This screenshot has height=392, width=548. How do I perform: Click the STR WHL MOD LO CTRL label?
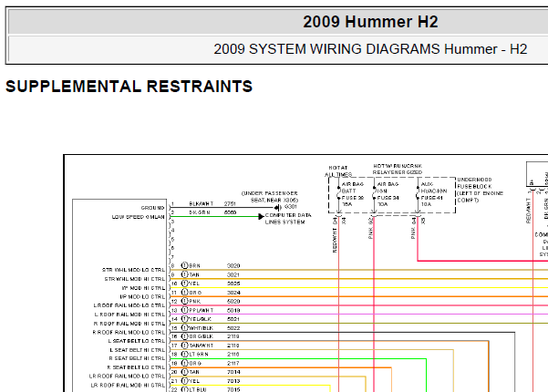pyautogui.click(x=134, y=270)
